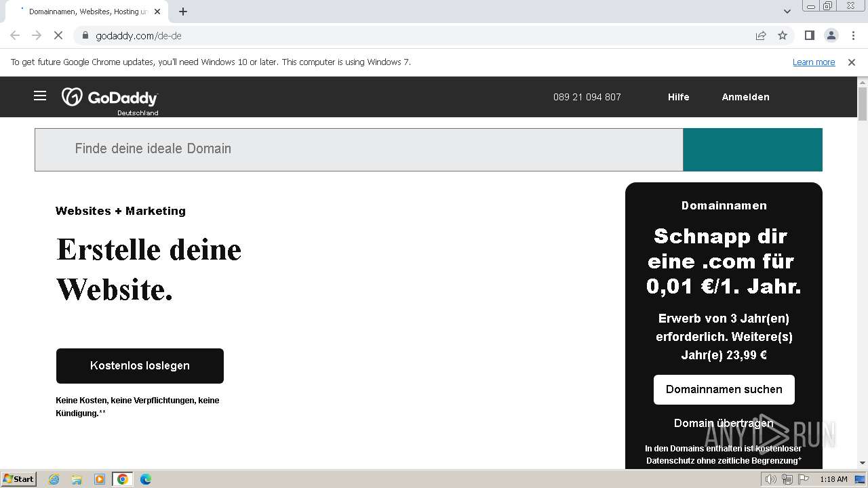Click the Keine Kosten disclaimer text
Screen dimensions: 868x488
(x=138, y=407)
